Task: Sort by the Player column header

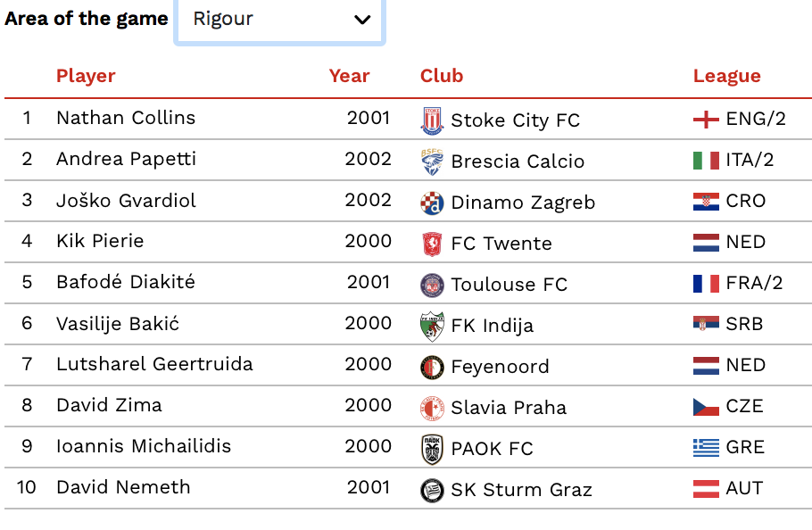Action: click(86, 76)
